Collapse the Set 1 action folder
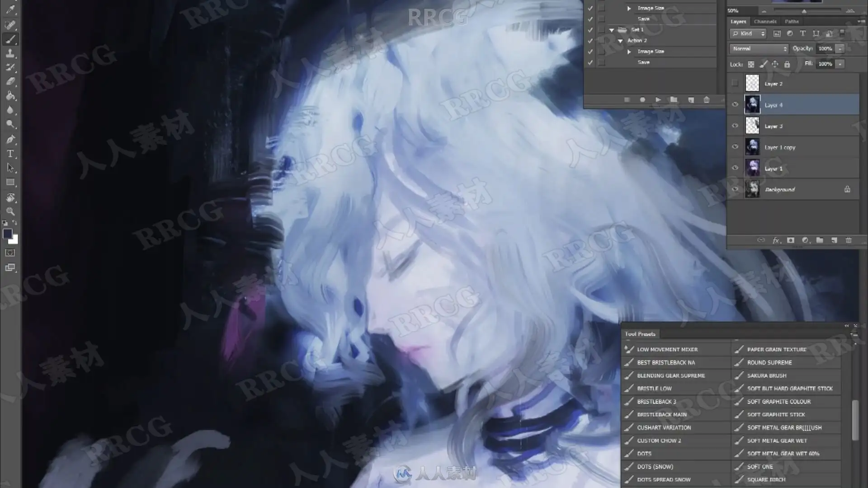The width and height of the screenshot is (868, 488). click(x=612, y=30)
